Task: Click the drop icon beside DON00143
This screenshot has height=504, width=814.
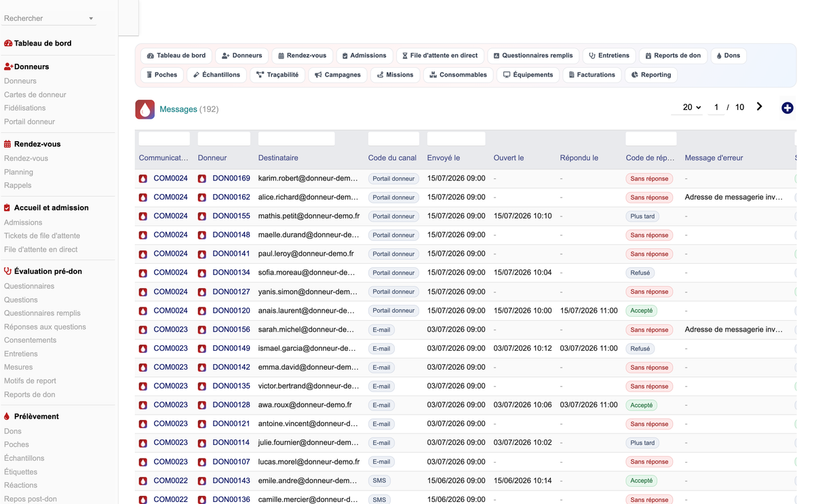Action: tap(202, 481)
